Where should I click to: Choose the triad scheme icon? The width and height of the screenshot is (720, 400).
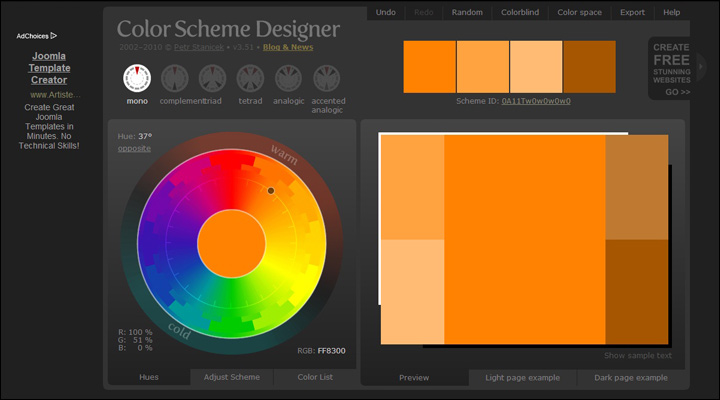point(212,78)
